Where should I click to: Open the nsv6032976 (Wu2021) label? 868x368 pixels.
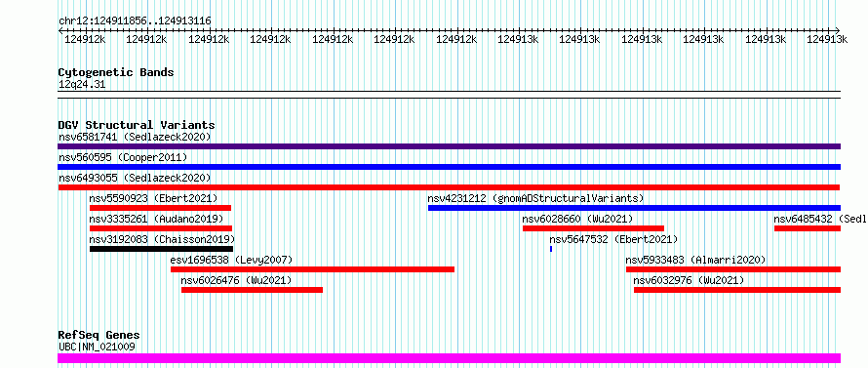pyautogui.click(x=689, y=280)
